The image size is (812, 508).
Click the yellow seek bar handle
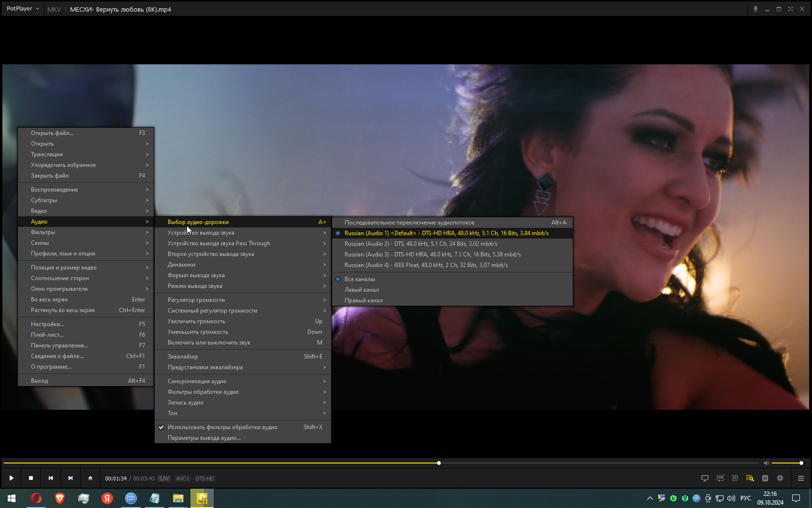pos(439,463)
